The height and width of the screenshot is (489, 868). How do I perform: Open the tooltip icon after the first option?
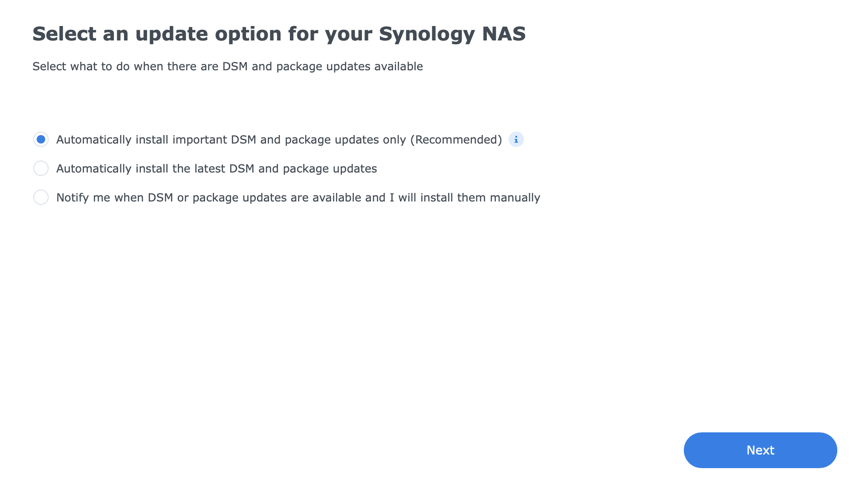[516, 140]
